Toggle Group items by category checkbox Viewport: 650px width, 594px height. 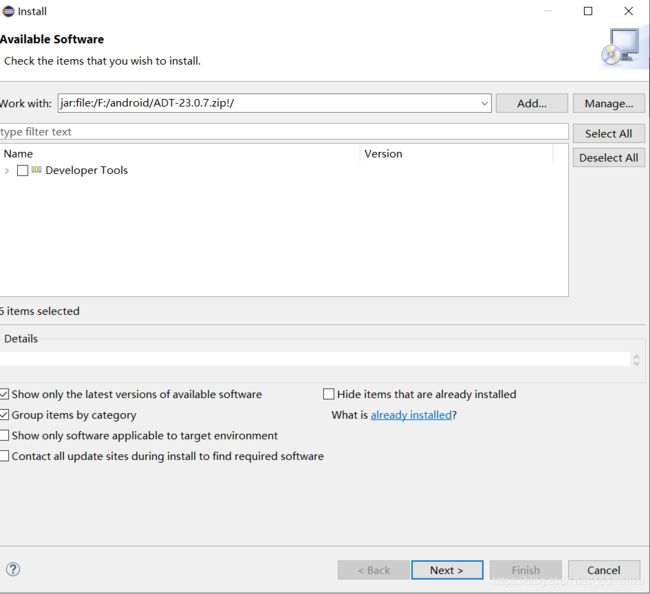4,415
